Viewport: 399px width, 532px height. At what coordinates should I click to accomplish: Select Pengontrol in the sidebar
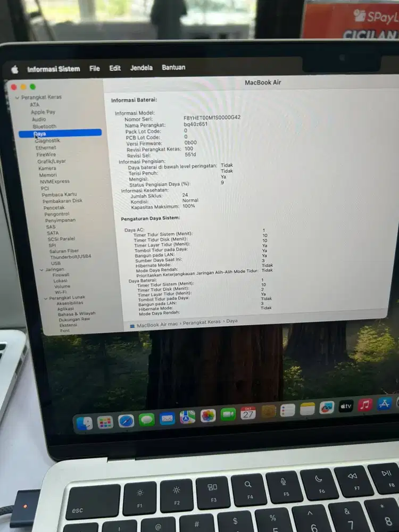pyautogui.click(x=57, y=214)
